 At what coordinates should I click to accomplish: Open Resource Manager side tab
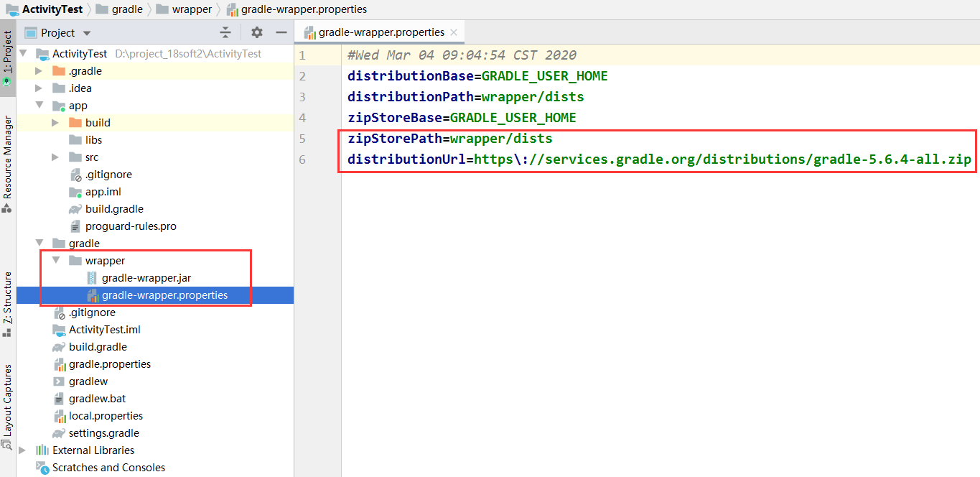(x=7, y=164)
